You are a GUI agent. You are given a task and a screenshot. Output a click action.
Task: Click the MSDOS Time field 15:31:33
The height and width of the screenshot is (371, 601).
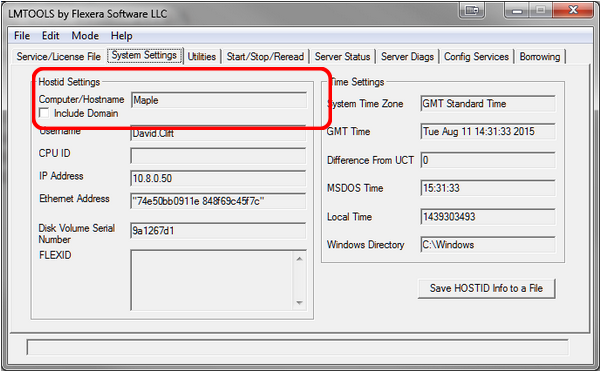(x=488, y=188)
